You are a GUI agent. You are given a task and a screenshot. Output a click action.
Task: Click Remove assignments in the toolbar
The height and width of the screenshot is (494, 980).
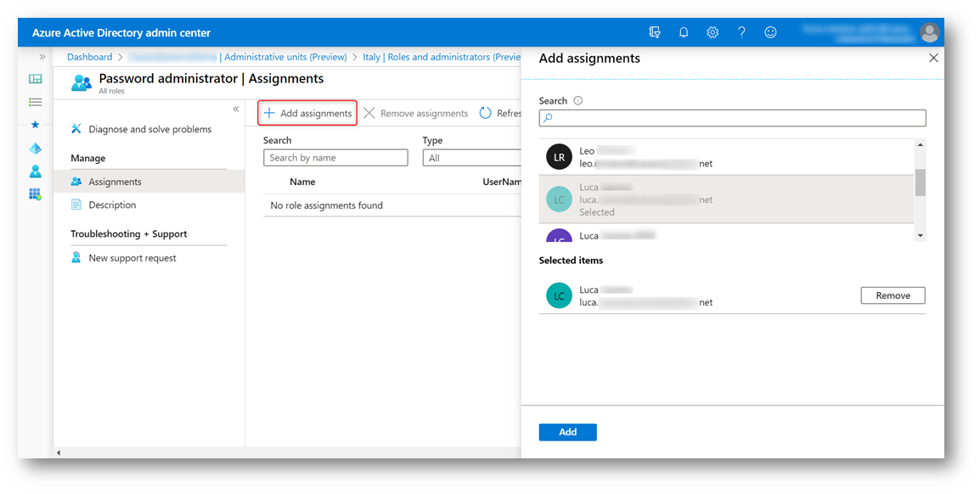[x=415, y=113]
